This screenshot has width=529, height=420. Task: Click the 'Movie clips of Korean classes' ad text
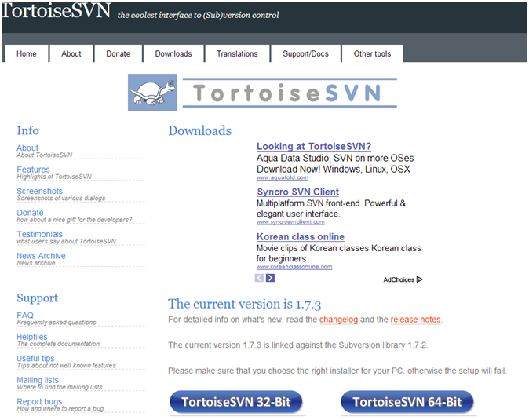pyautogui.click(x=339, y=248)
